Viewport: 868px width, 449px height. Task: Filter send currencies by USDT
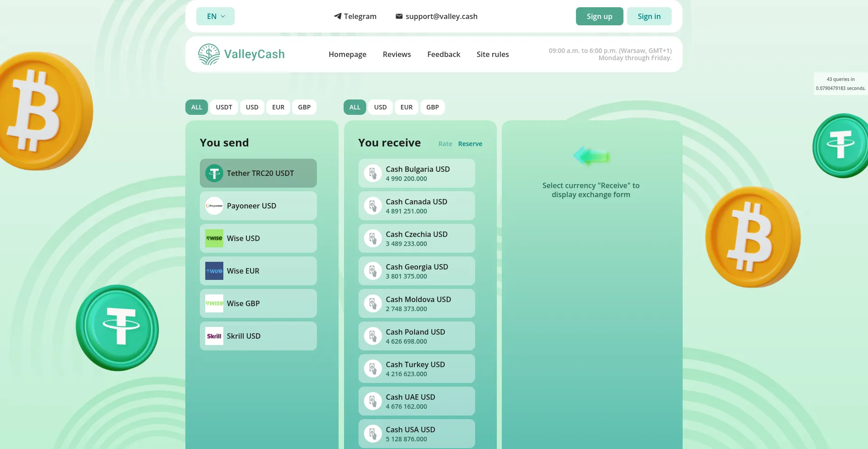click(x=224, y=107)
